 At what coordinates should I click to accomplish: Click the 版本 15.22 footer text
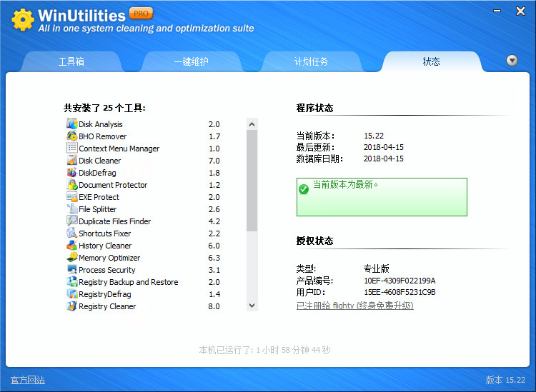(505, 380)
